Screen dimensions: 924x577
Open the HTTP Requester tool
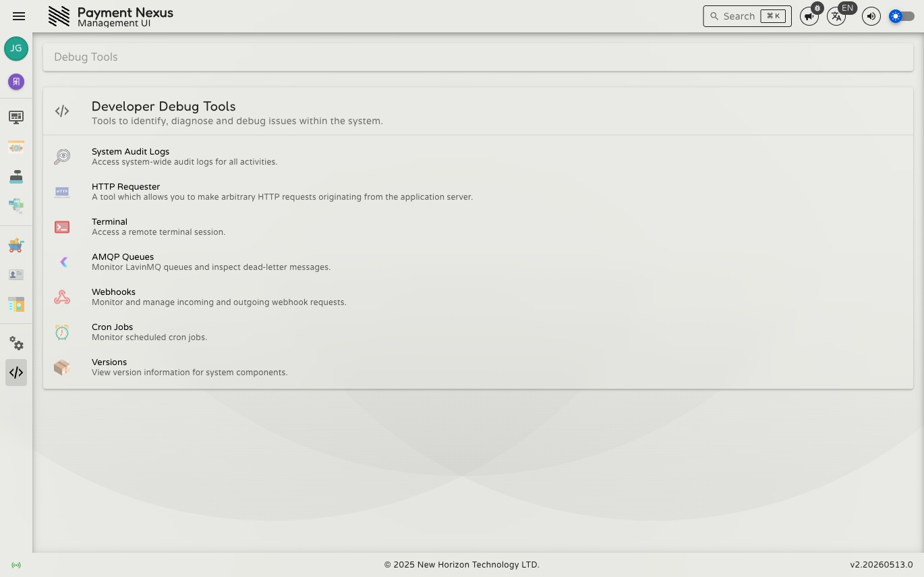pyautogui.click(x=478, y=192)
